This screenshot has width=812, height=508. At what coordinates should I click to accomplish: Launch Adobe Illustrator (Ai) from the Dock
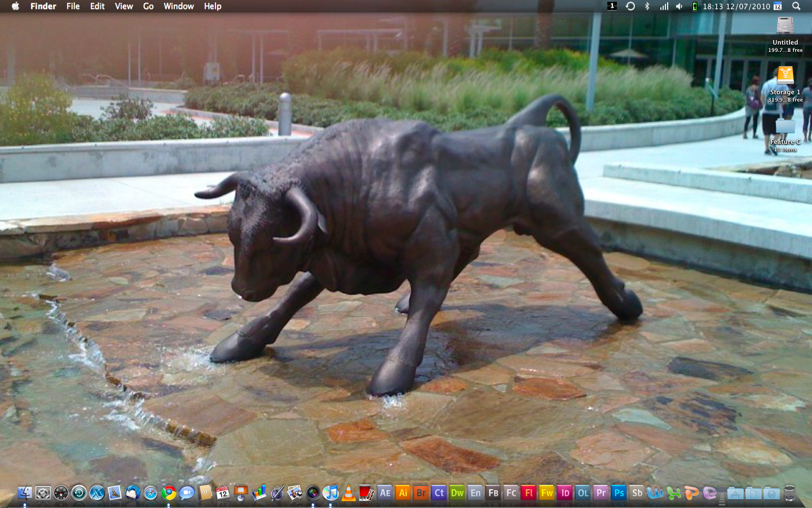[x=403, y=493]
